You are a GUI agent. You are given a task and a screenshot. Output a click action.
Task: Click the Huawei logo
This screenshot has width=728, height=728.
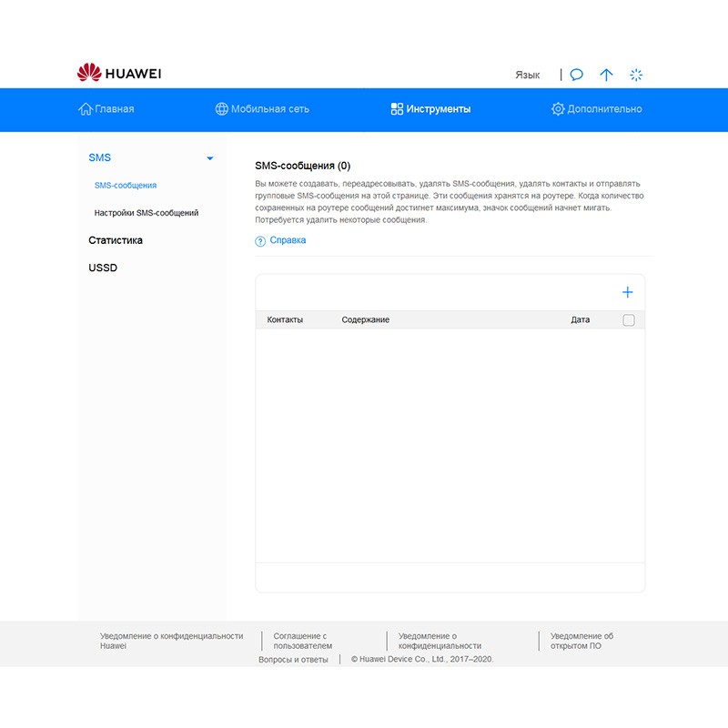(119, 74)
